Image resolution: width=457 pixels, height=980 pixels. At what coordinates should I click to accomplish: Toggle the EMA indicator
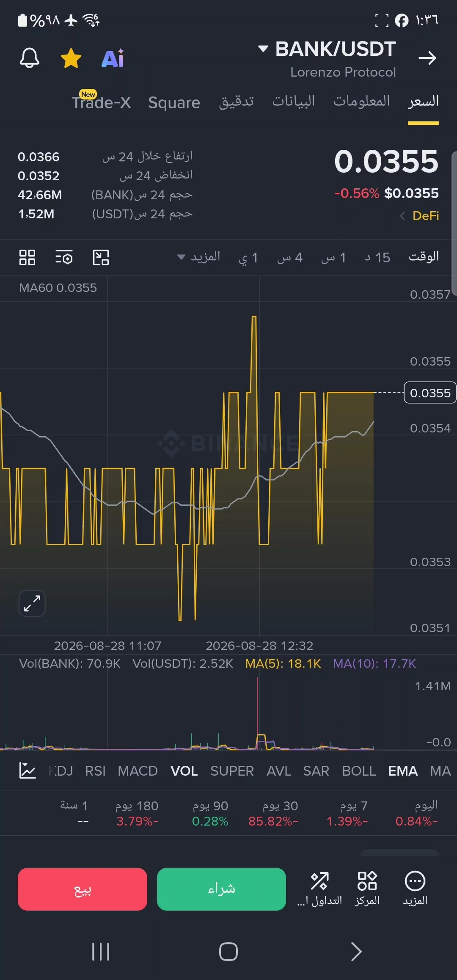pyautogui.click(x=403, y=771)
